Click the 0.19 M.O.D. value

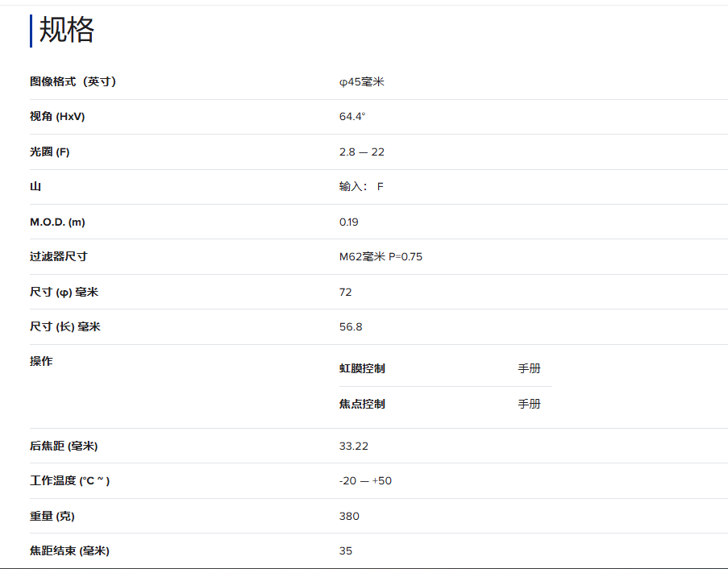coord(349,222)
